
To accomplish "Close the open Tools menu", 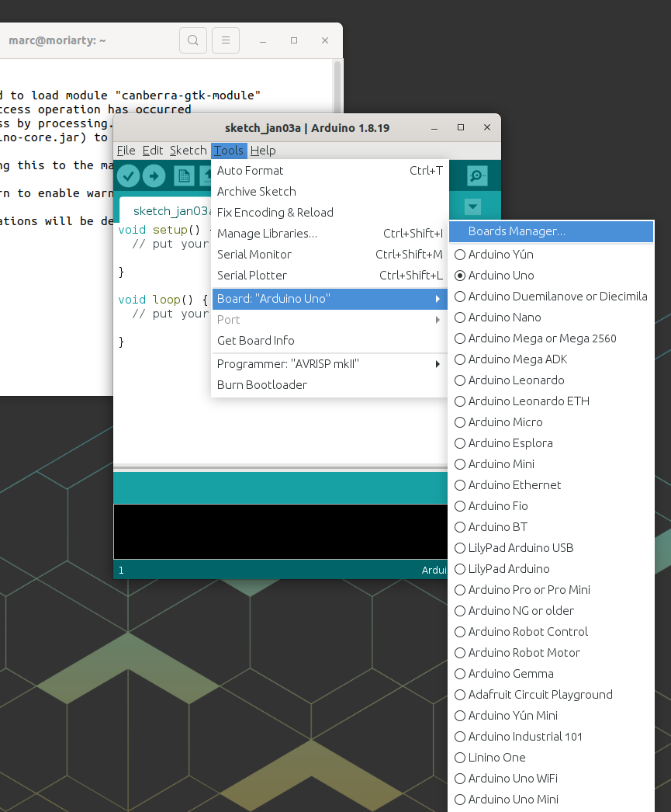I will [x=229, y=151].
